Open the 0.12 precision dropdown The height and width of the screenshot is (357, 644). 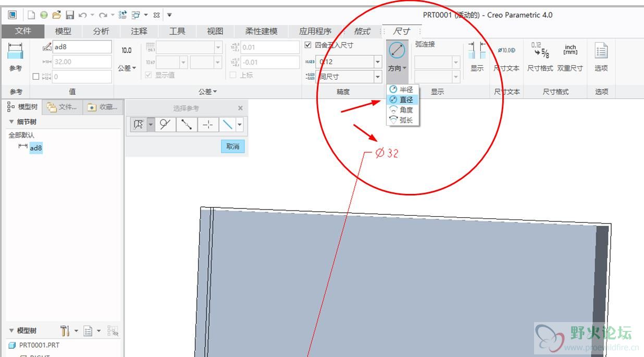click(x=378, y=61)
